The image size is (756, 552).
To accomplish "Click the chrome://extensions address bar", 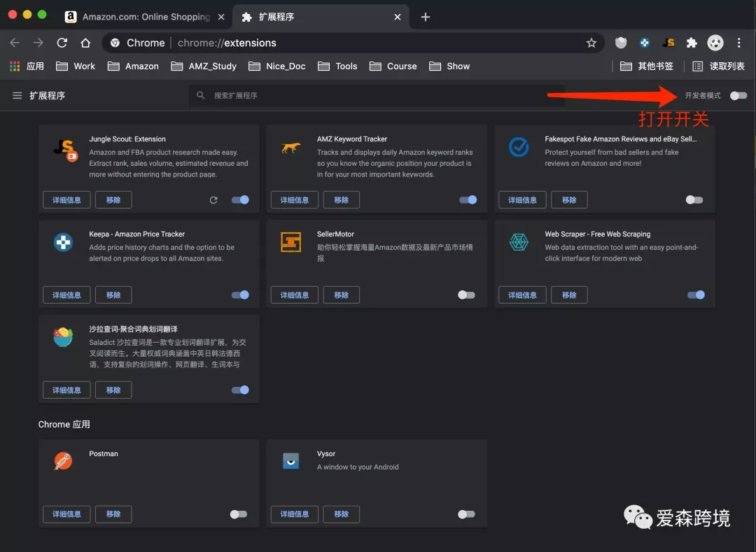I will (352, 43).
